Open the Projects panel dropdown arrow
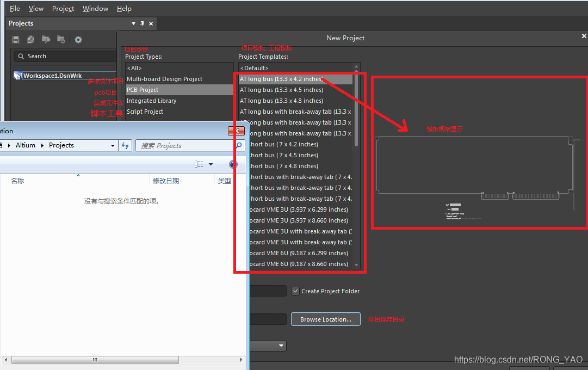Screen dimensions: 588x370 click(134, 23)
